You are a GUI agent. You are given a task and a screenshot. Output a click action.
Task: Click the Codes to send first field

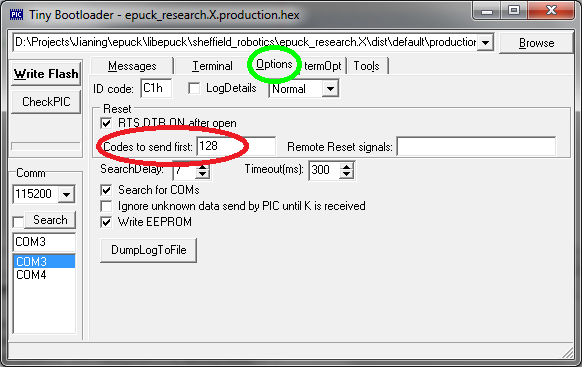click(x=236, y=146)
